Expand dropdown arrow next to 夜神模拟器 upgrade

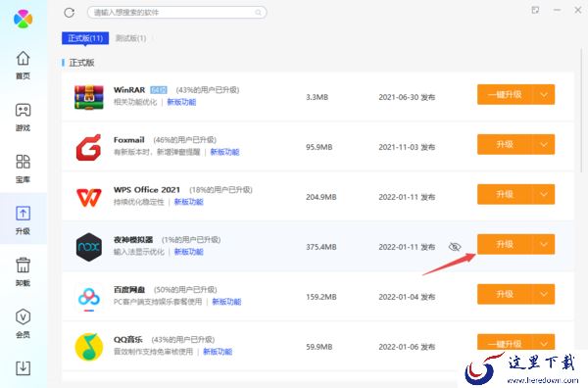[x=544, y=244]
